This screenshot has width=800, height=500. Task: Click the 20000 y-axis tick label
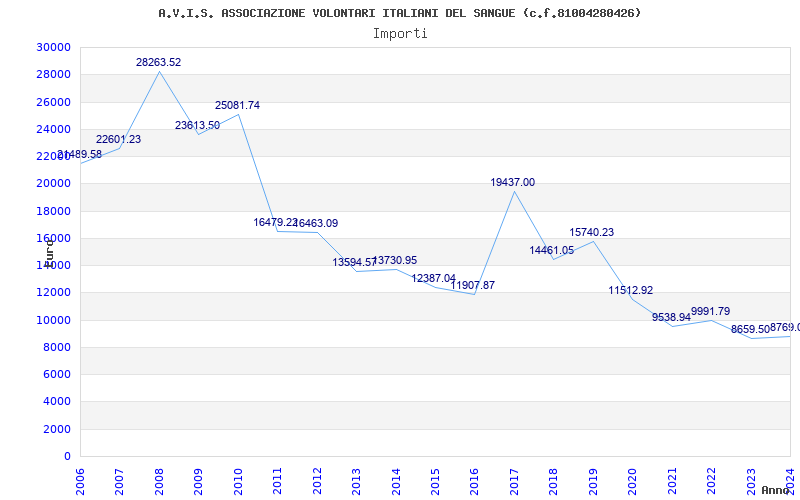(54, 184)
